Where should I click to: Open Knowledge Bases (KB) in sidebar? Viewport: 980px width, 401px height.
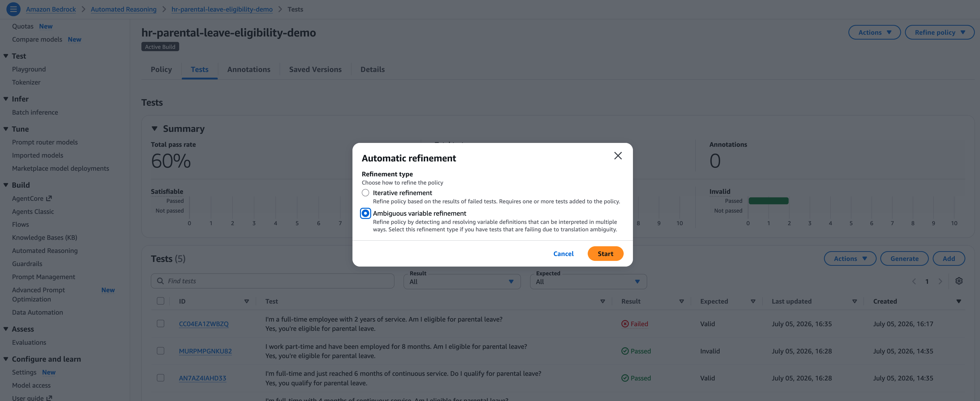[x=44, y=238]
